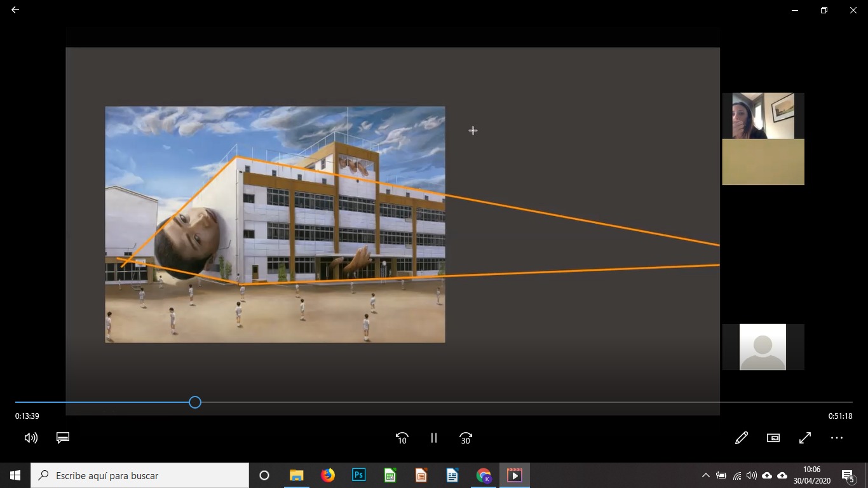Click the back arrow in the player
The width and height of the screenshot is (868, 488).
[15, 10]
